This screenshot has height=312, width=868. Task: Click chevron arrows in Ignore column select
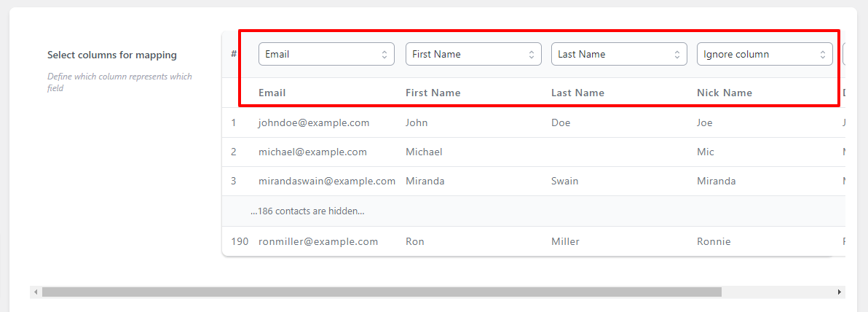point(823,55)
